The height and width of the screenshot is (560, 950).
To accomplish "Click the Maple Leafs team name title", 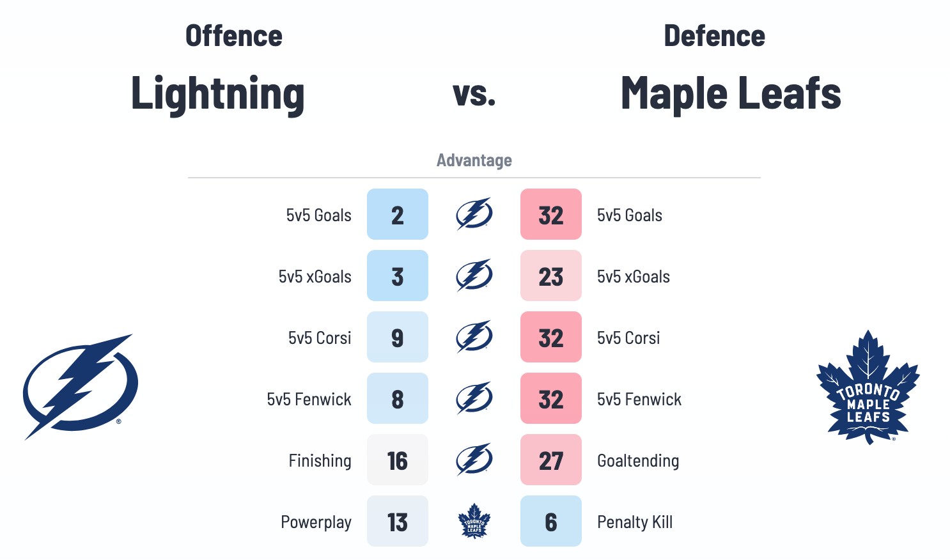I will pos(731,94).
